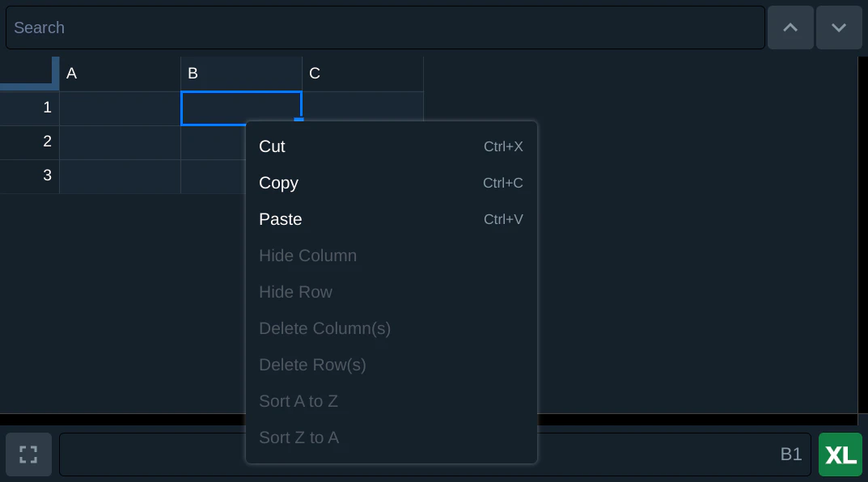Click Hide Column in the context menu
The image size is (868, 482).
point(391,256)
